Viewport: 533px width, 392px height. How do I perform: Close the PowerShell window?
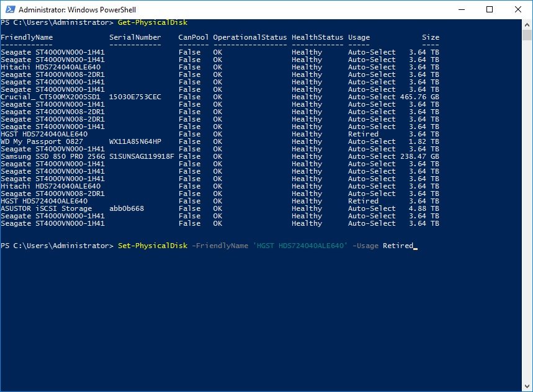(x=518, y=9)
